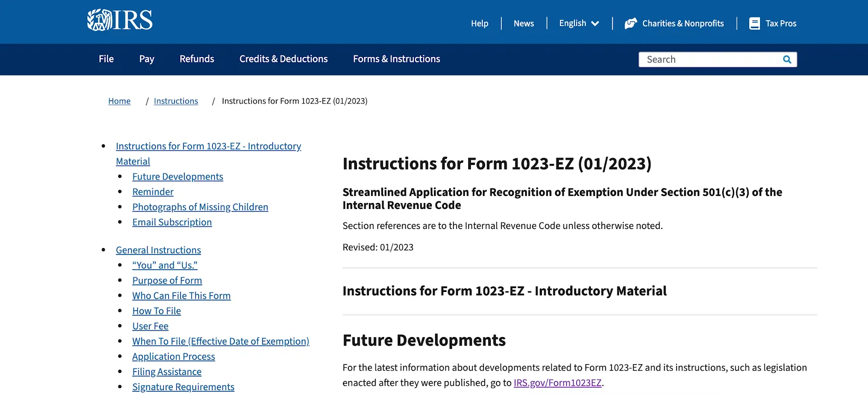
Task: Jump to How To File
Action: [157, 310]
